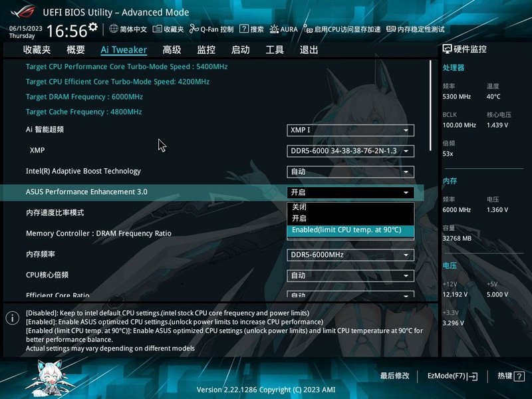This screenshot has width=532, height=399.
Task: Select the Ai Tweaker tab
Action: 124,50
